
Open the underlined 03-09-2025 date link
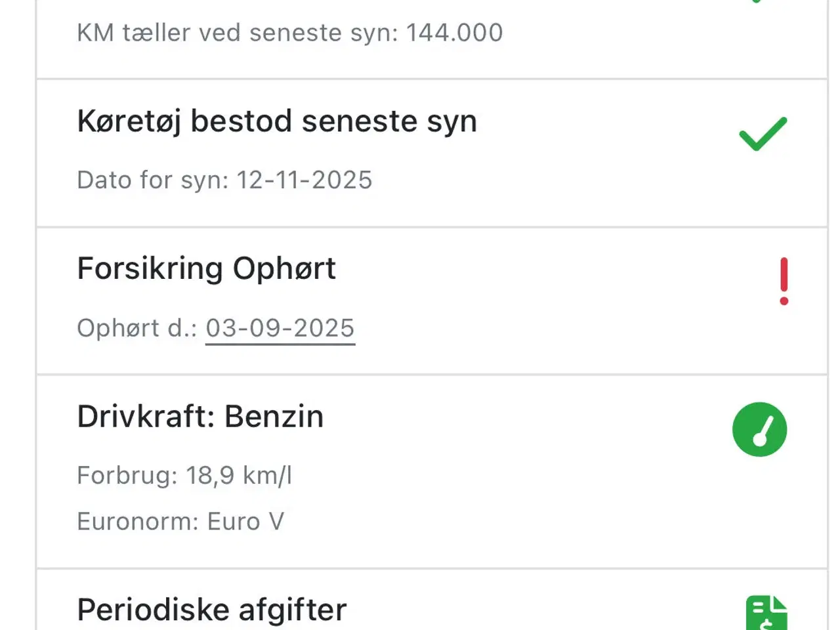[280, 328]
